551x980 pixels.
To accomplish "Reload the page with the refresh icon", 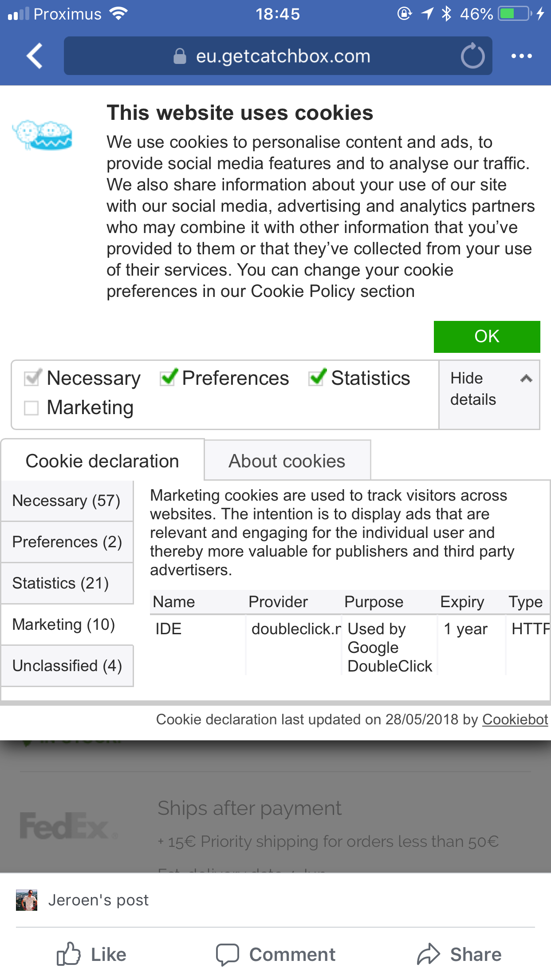I will 472,56.
